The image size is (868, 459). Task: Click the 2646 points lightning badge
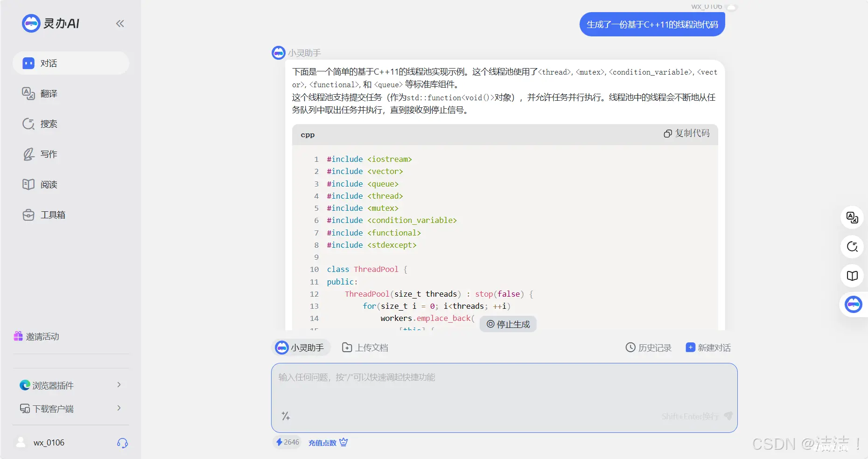pyautogui.click(x=287, y=442)
